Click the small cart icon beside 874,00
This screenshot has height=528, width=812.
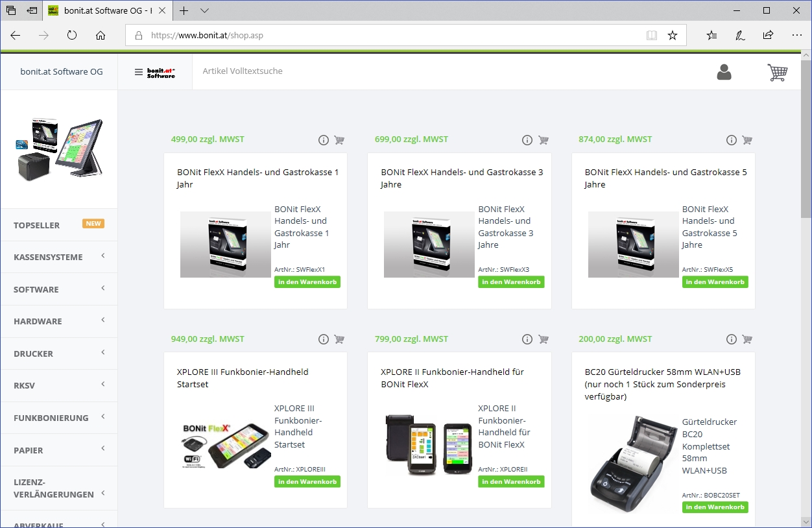(x=747, y=140)
